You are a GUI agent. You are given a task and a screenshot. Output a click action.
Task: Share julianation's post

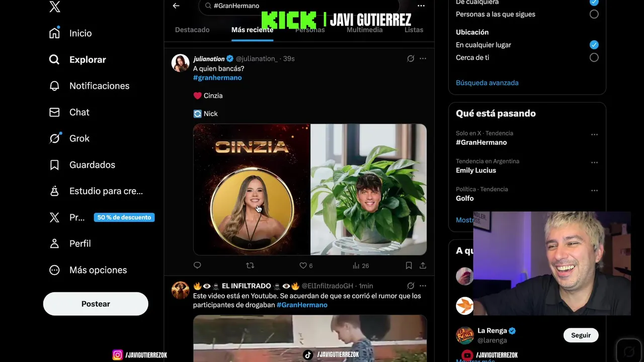[x=423, y=265]
